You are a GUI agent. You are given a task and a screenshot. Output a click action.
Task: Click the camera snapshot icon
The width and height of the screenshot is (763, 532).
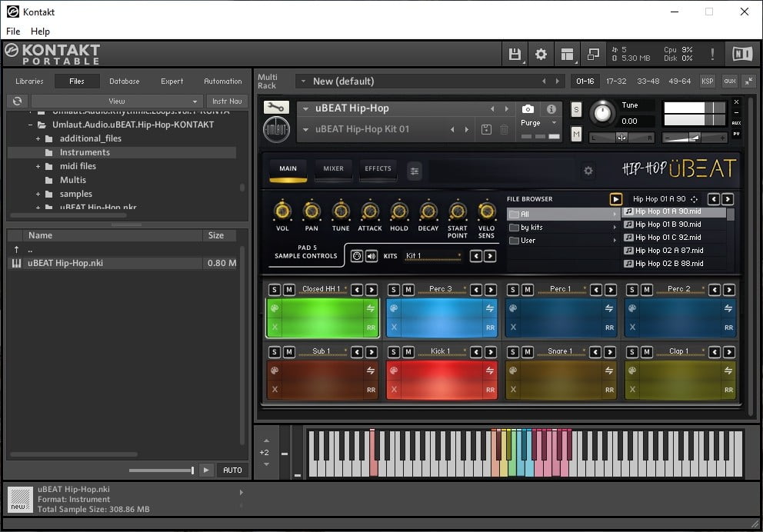(x=528, y=109)
